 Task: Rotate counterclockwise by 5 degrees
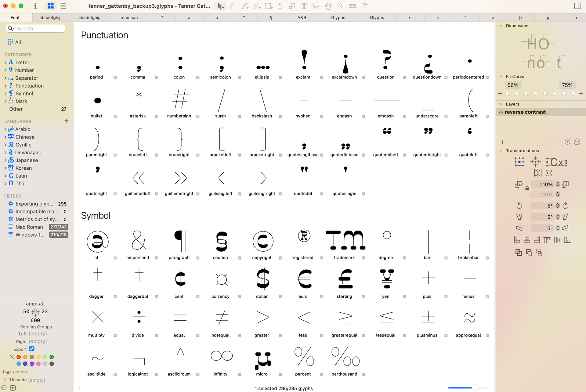[x=519, y=206]
